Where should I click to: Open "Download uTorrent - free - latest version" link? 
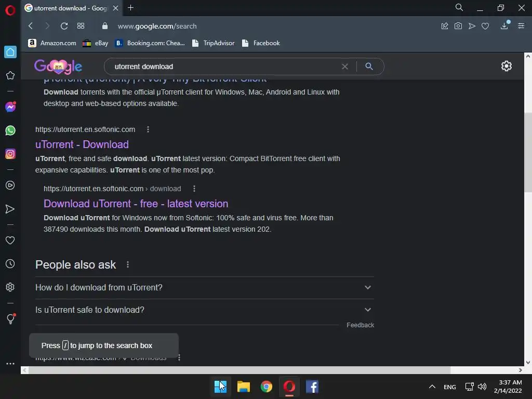tap(136, 204)
